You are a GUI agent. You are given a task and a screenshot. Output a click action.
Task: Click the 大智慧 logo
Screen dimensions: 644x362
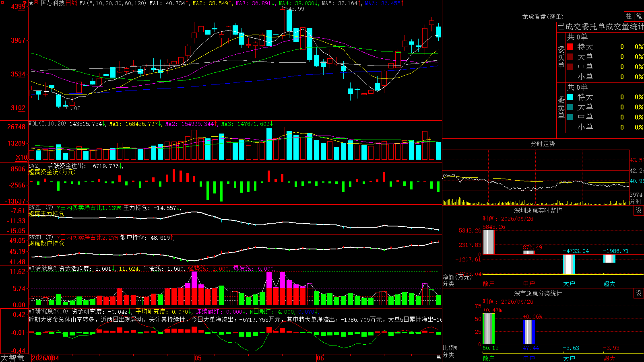click(x=12, y=358)
